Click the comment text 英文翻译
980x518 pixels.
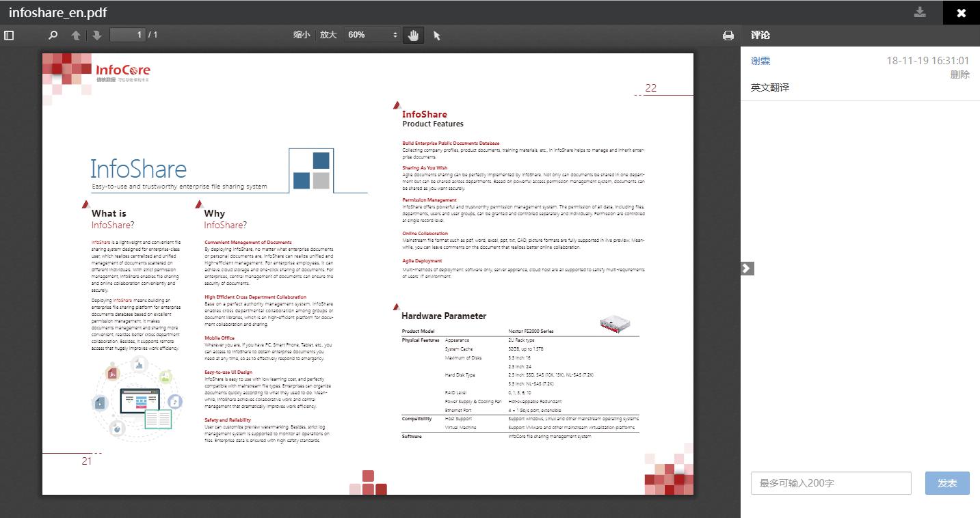[770, 87]
